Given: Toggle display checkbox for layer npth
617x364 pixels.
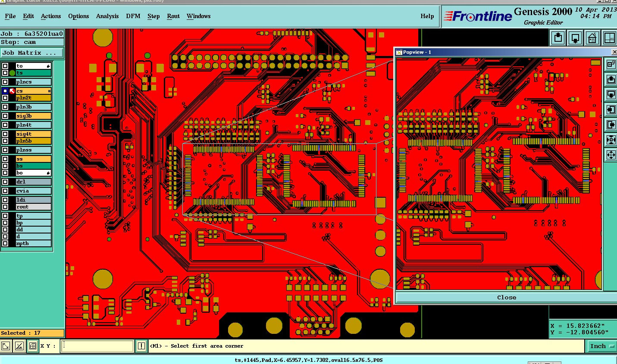Looking at the screenshot, I should click(x=5, y=243).
